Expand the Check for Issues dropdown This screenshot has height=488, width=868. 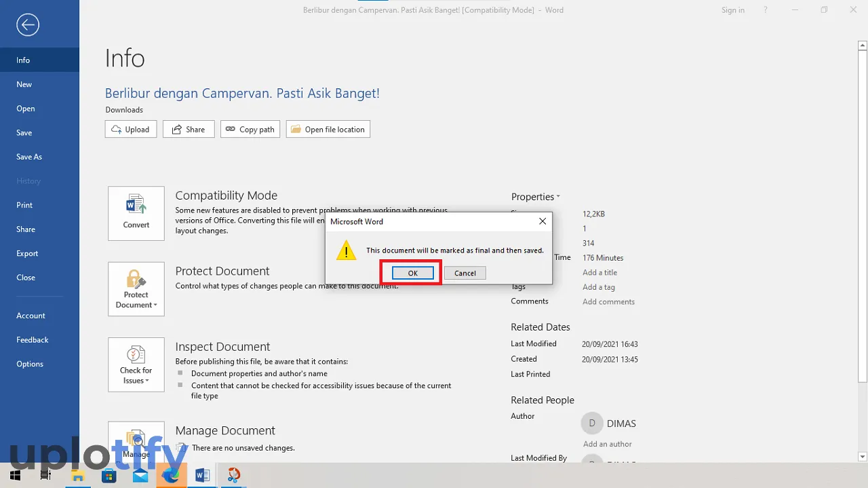(x=136, y=364)
